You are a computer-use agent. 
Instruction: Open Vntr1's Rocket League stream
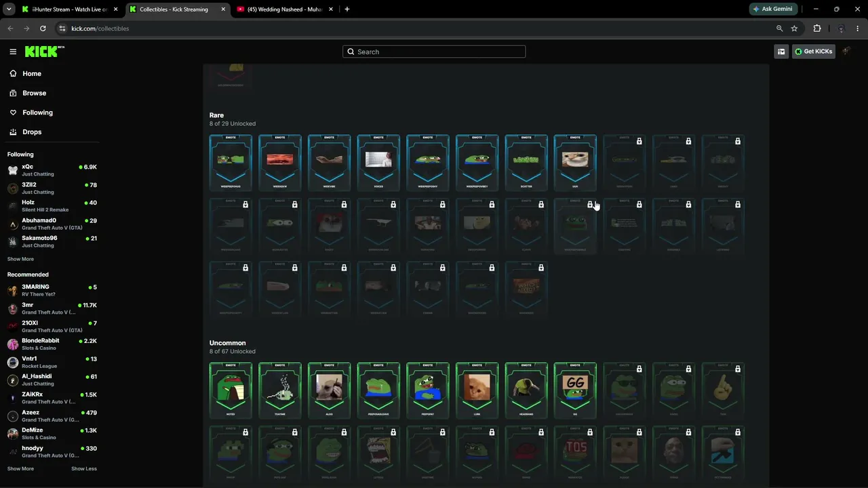coord(53,362)
